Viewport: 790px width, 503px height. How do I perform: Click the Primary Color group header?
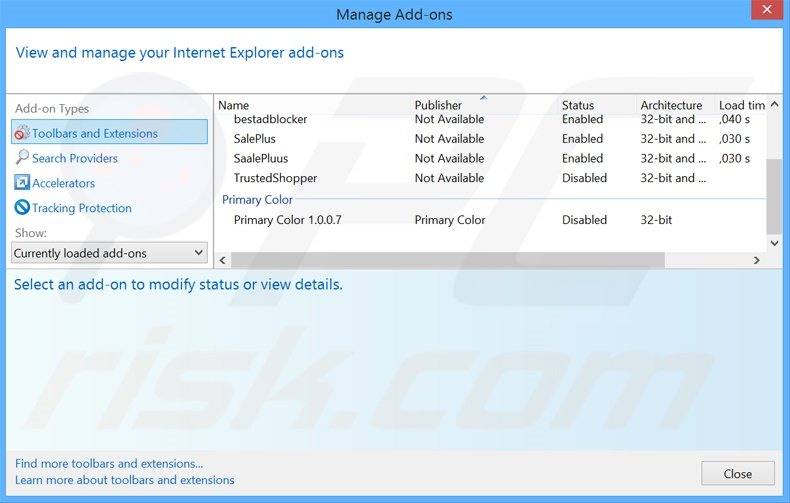pyautogui.click(x=257, y=200)
